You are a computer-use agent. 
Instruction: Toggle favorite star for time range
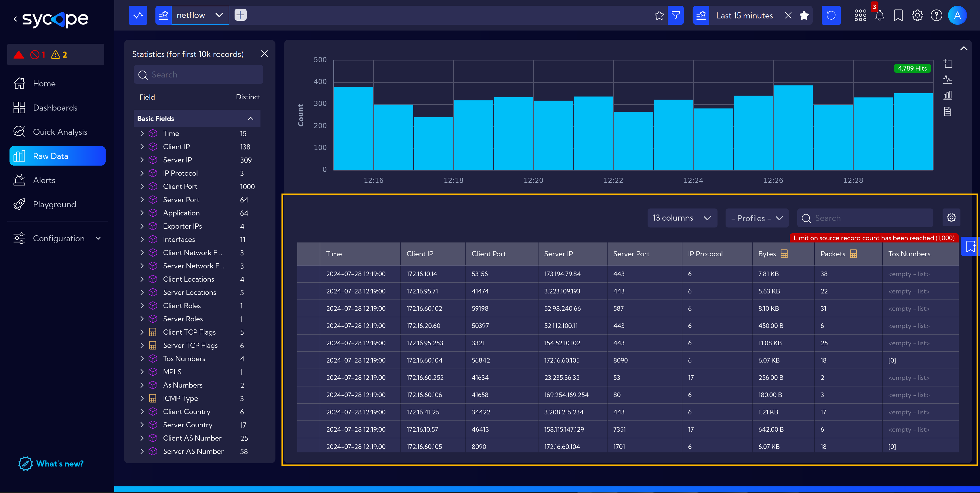pos(804,15)
